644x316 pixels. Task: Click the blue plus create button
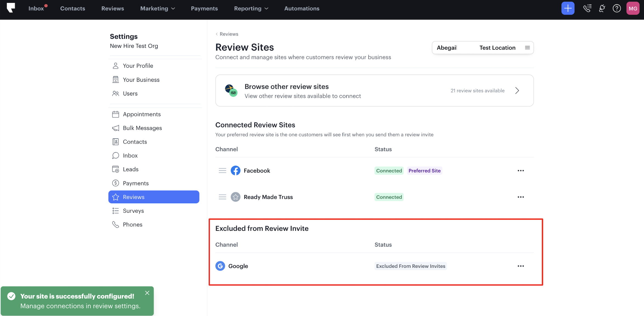pos(568,8)
